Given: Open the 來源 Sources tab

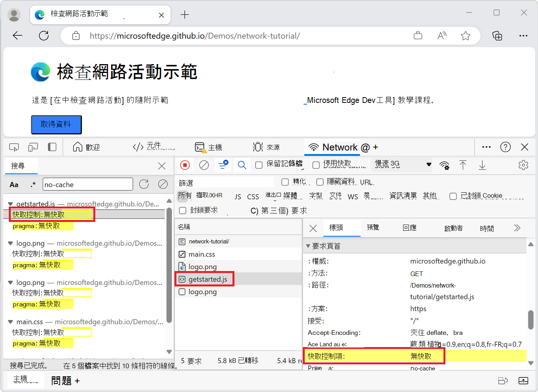Looking at the screenshot, I should point(266,147).
